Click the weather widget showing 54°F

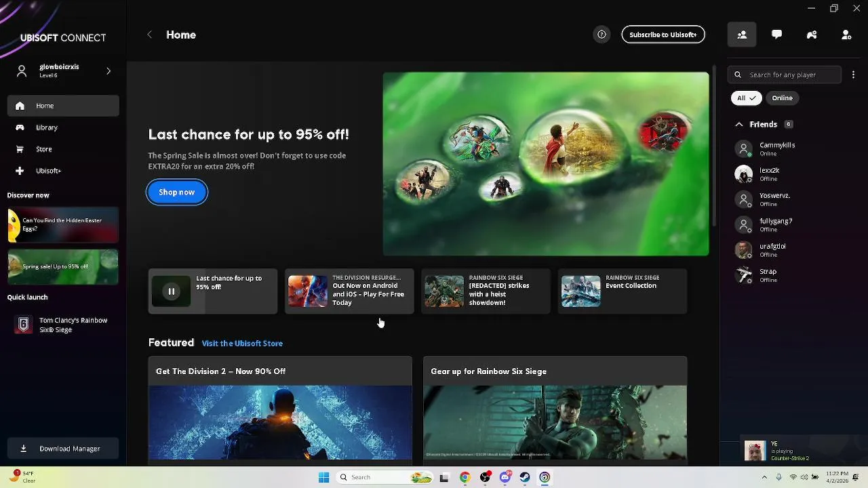(x=22, y=476)
